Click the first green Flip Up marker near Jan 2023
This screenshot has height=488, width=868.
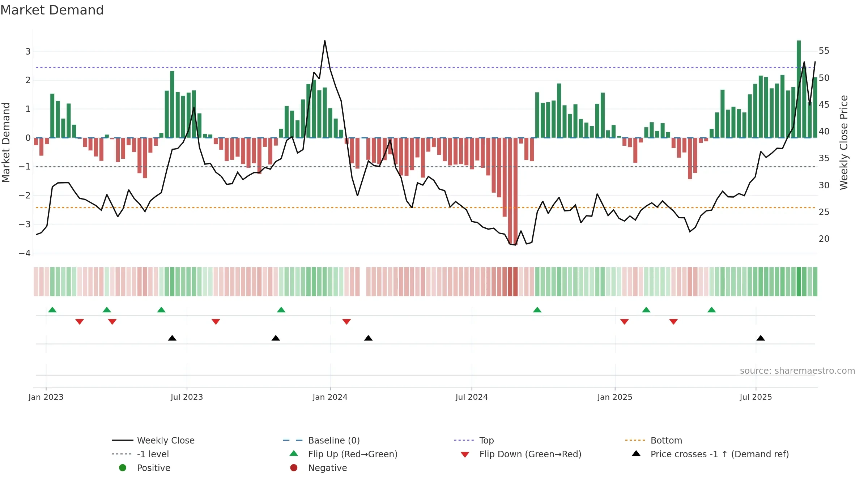tap(52, 310)
